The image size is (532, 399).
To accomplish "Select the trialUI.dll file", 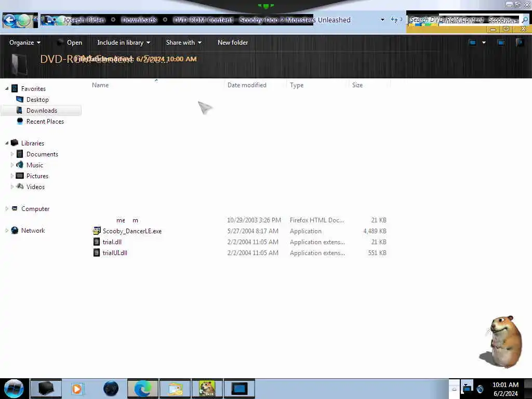I will pos(115,253).
